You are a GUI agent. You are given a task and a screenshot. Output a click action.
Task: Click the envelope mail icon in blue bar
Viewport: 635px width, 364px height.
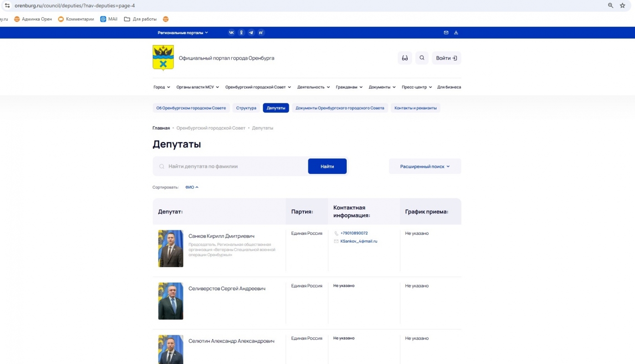point(446,33)
